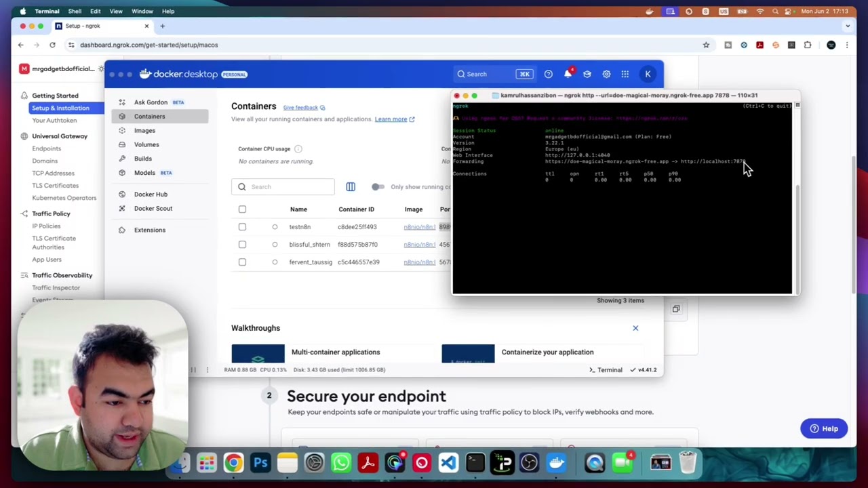Open Docker Hub in sidebar

point(151,195)
